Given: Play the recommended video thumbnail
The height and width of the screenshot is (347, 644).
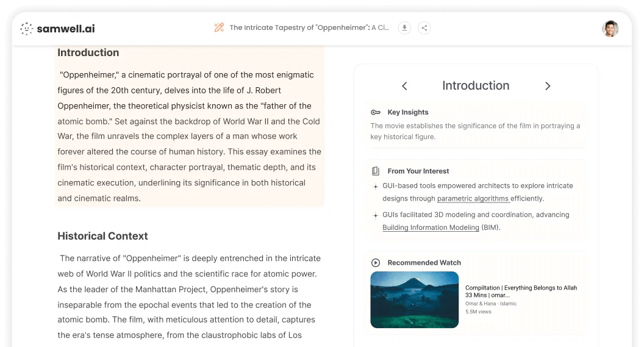Looking at the screenshot, I should pos(414,299).
